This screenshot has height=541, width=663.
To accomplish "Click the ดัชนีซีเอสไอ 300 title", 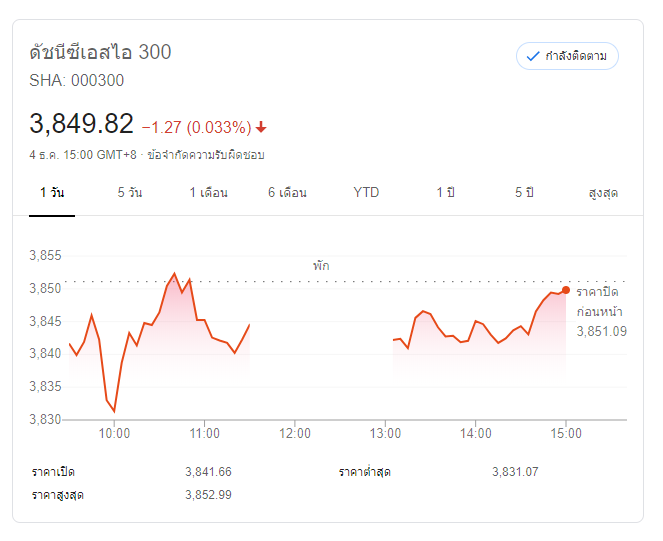I will (100, 52).
